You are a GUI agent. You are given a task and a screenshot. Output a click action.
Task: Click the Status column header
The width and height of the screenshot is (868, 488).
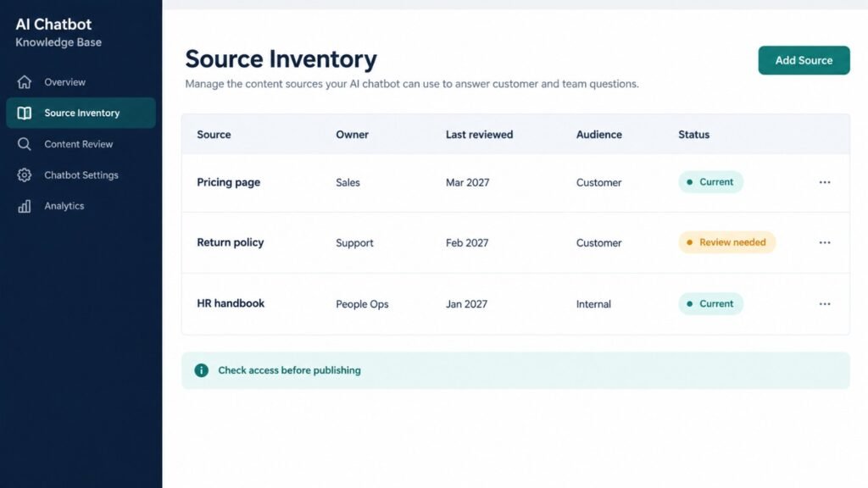point(693,135)
